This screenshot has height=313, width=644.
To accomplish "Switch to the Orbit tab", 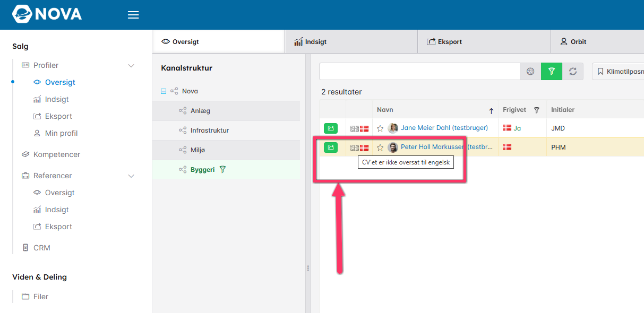I will point(597,41).
